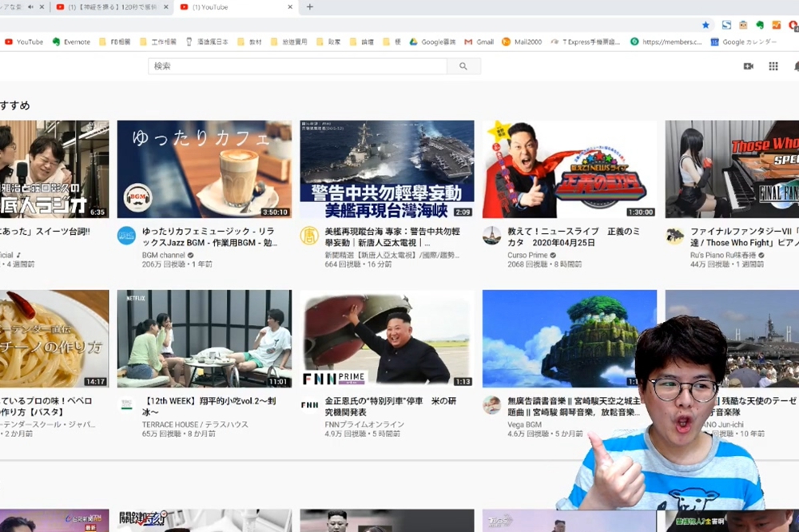The image size is (799, 532).
Task: Click the YouTube search magnifier button
Action: [x=463, y=66]
